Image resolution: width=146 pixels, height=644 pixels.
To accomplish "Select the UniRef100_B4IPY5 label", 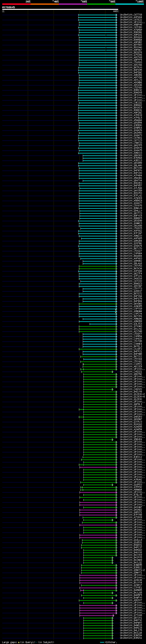I will pyautogui.click(x=131, y=557).
